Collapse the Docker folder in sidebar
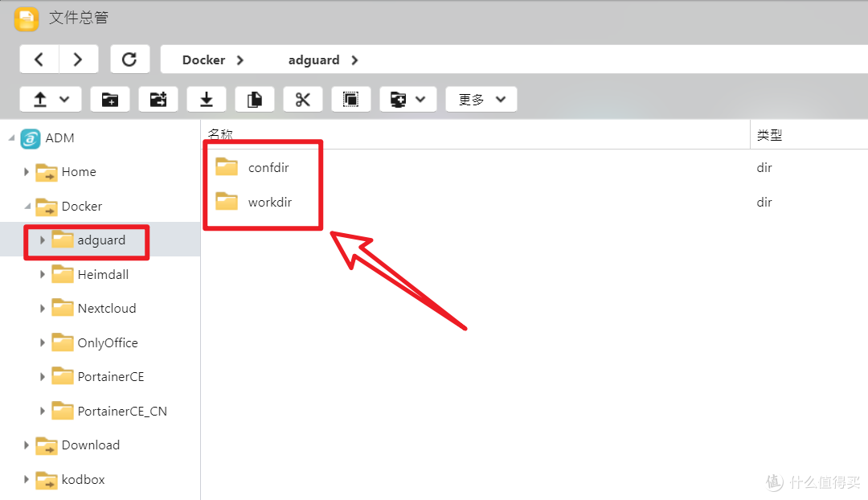 coord(27,207)
